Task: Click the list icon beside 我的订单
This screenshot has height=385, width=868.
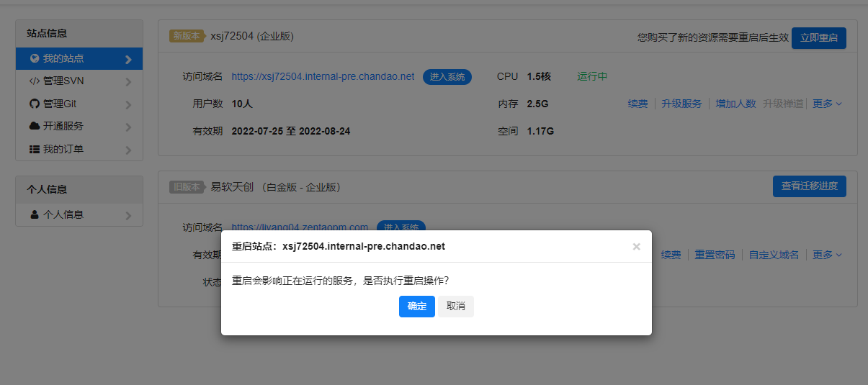Action: [34, 149]
